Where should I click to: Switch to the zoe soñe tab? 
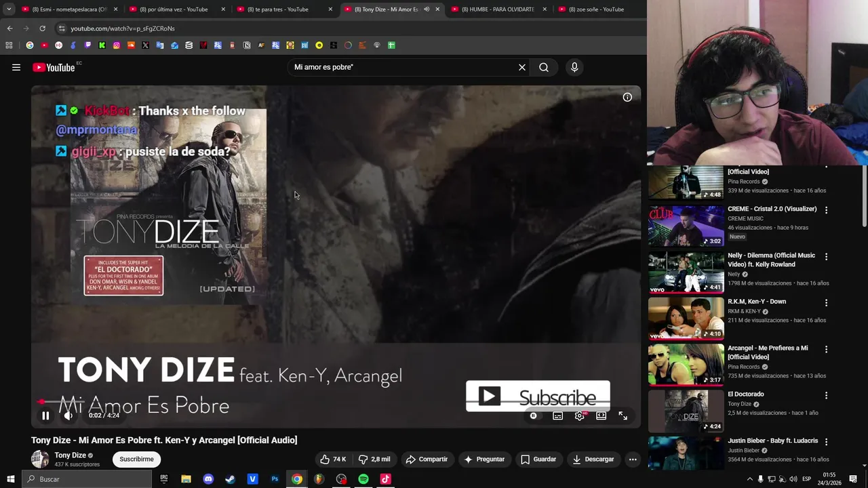(x=595, y=9)
